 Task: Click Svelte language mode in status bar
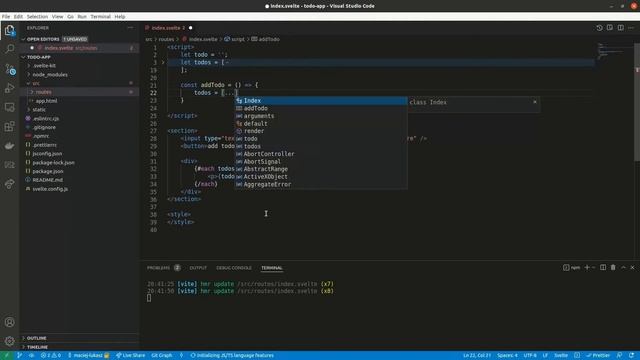pyautogui.click(x=560, y=355)
